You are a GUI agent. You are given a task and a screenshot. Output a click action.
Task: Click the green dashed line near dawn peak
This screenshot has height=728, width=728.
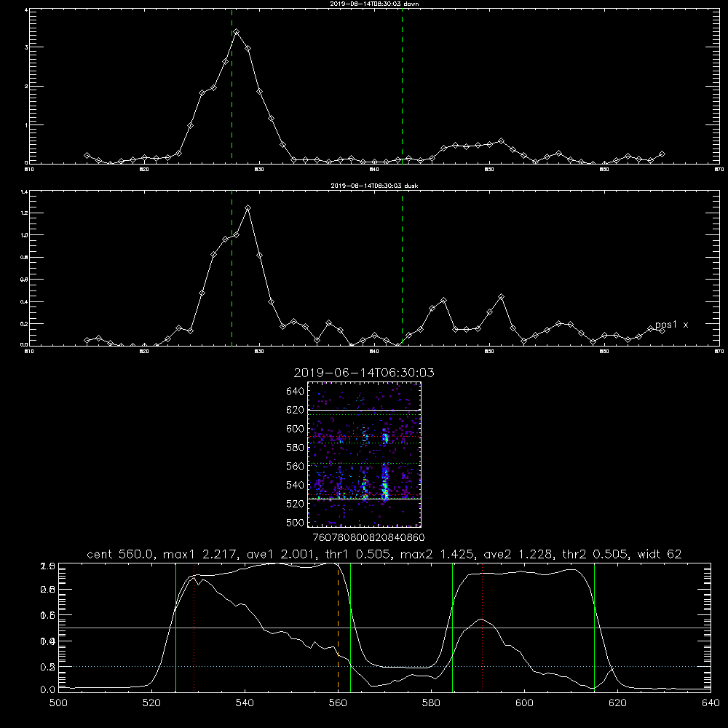(232, 86)
